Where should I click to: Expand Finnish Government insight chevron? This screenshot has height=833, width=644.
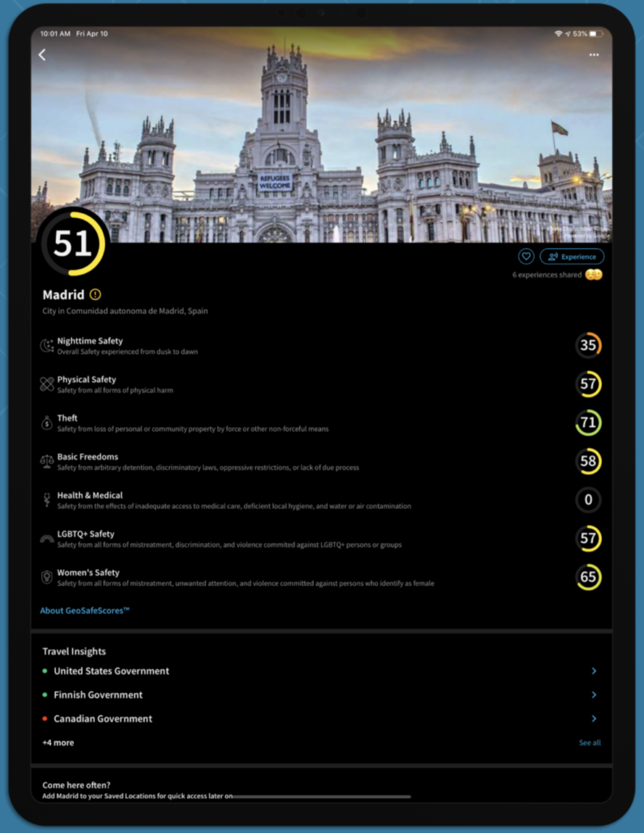tap(594, 695)
